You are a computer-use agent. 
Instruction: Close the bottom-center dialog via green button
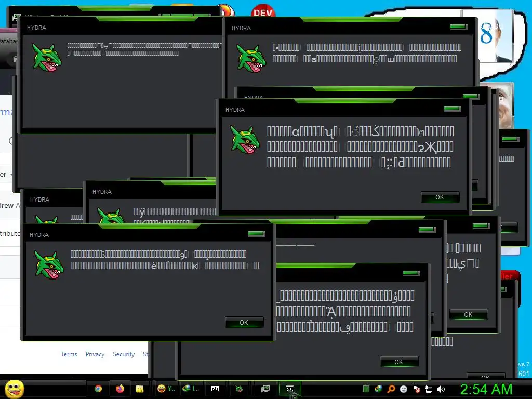pyautogui.click(x=411, y=273)
